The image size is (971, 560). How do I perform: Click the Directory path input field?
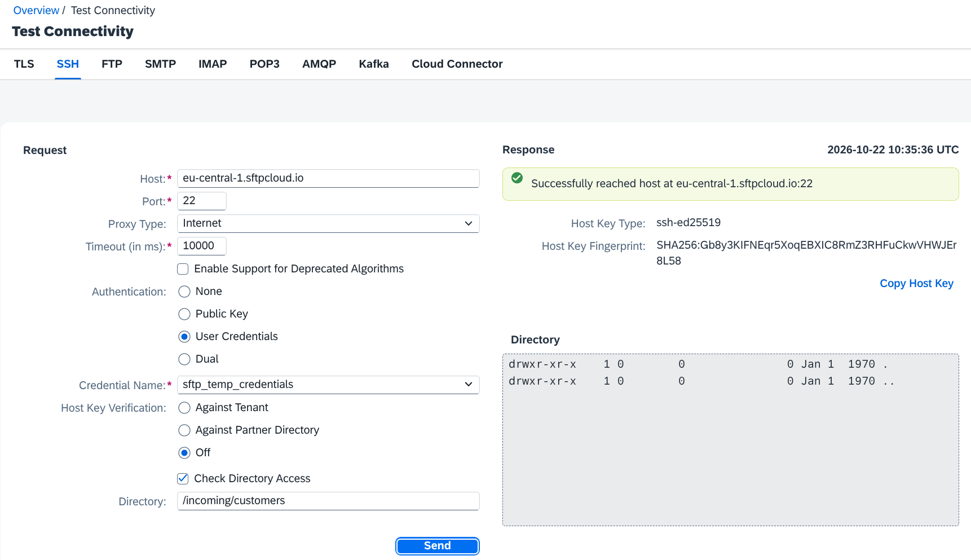pos(328,501)
